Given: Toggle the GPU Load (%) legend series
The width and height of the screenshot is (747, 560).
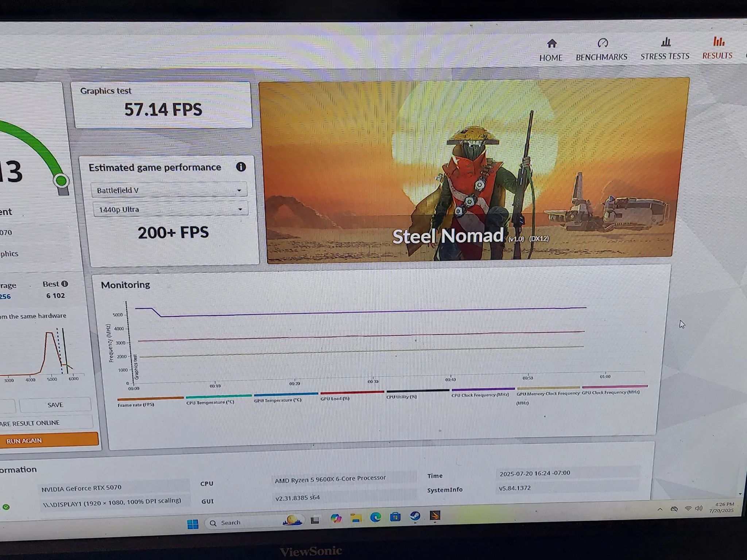Looking at the screenshot, I should [x=352, y=396].
